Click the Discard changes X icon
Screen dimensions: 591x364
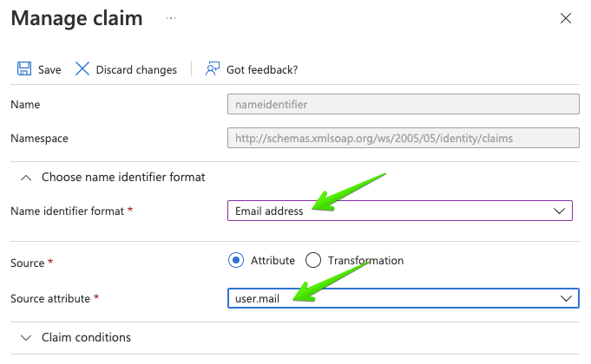[82, 68]
